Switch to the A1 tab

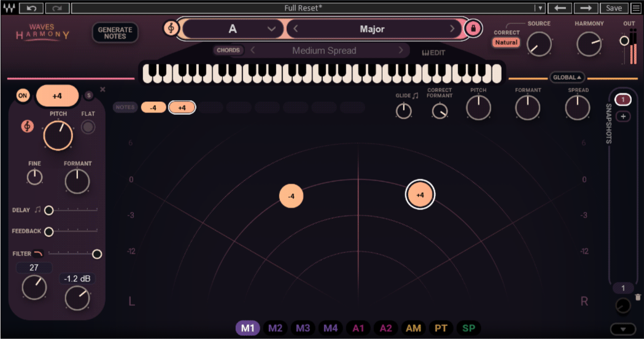pos(358,328)
